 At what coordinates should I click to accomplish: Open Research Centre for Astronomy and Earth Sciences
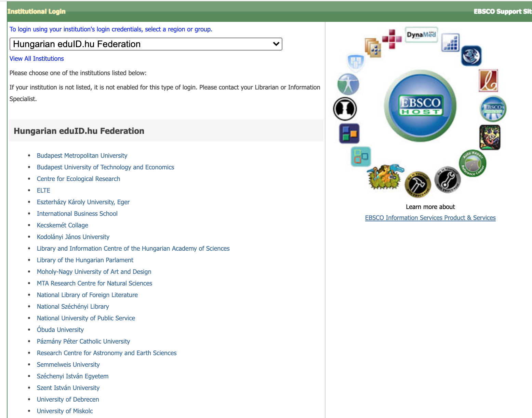pyautogui.click(x=107, y=353)
